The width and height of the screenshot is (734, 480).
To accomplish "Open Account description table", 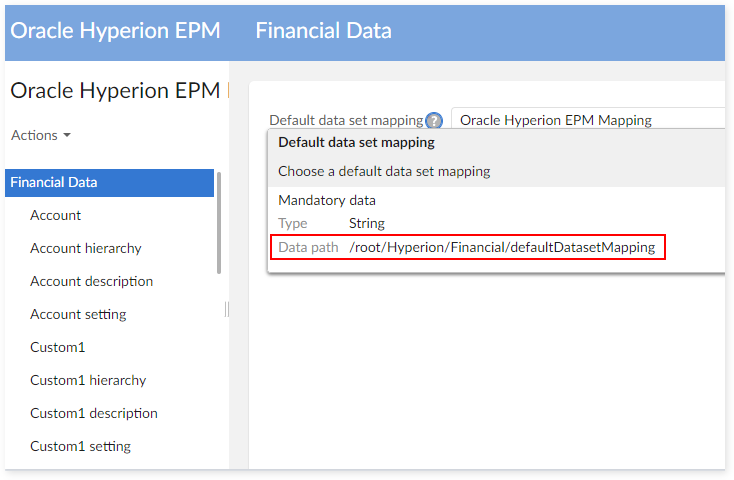I will point(91,281).
